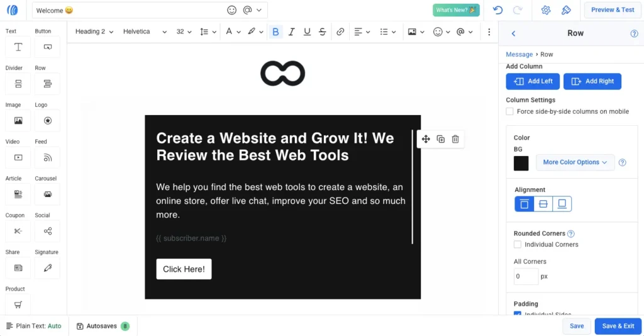Open the toolbar emoji dropdown
This screenshot has height=336, width=644.
click(441, 31)
